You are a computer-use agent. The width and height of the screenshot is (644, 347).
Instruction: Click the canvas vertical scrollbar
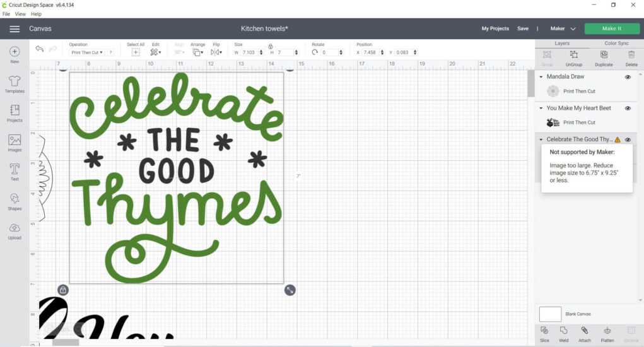(x=530, y=84)
